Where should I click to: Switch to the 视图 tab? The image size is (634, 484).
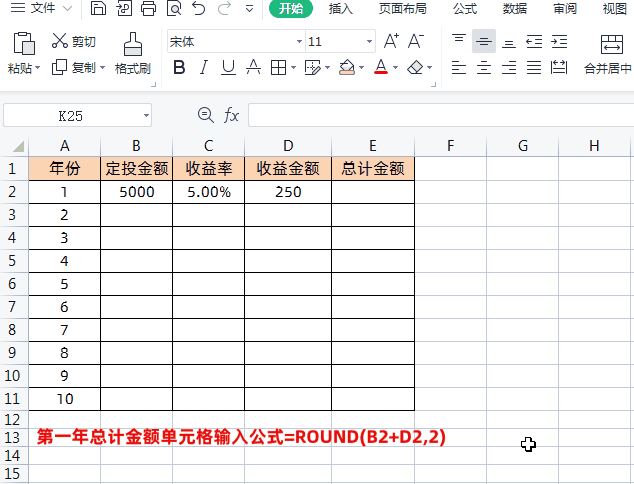click(x=615, y=8)
